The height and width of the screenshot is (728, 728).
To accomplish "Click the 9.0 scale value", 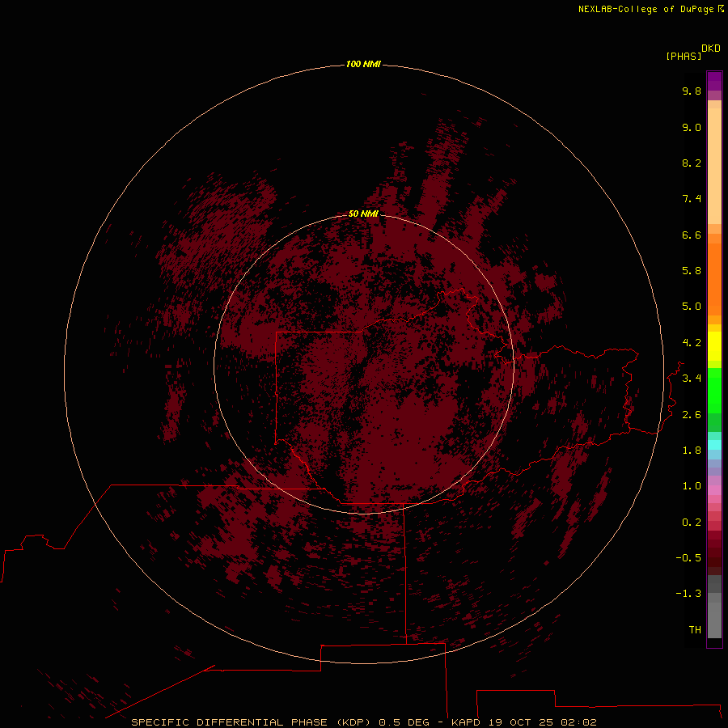I will coord(692,127).
